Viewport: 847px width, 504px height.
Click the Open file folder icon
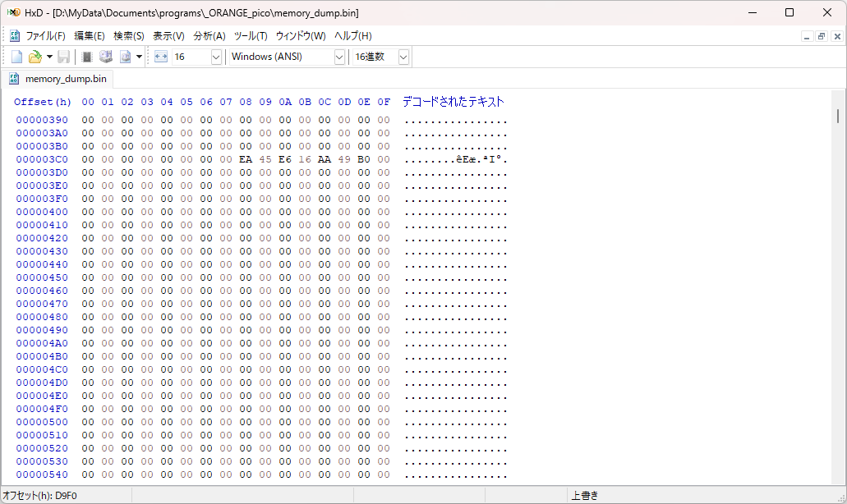click(x=34, y=56)
